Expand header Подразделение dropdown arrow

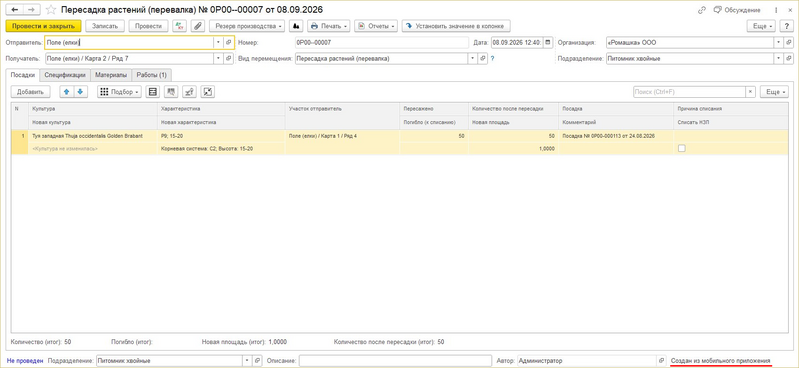click(779, 59)
